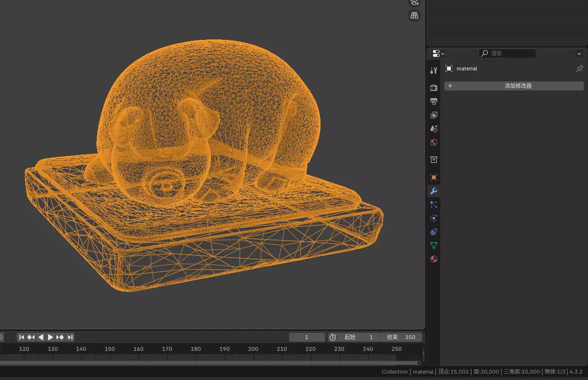This screenshot has height=380, width=588.
Task: Open the Render properties tab
Action: (x=434, y=88)
